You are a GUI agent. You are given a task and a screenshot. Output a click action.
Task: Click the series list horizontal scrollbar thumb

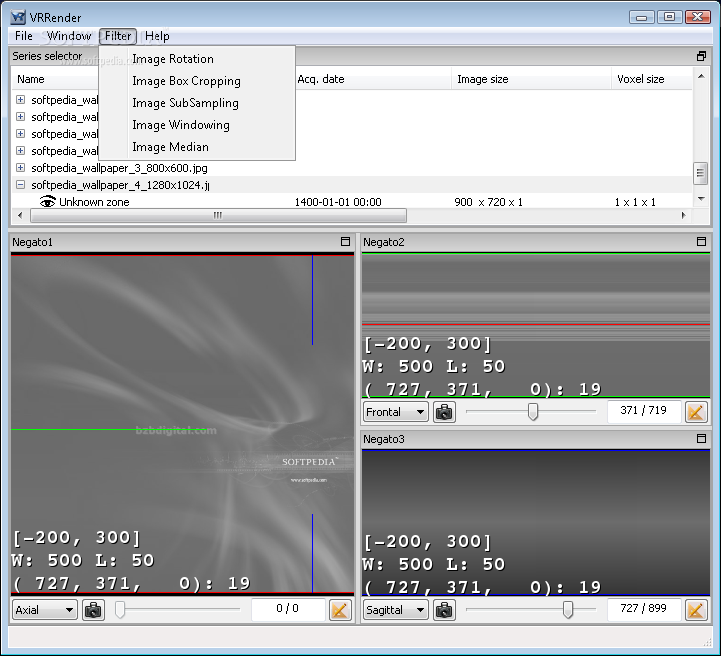[x=218, y=215]
